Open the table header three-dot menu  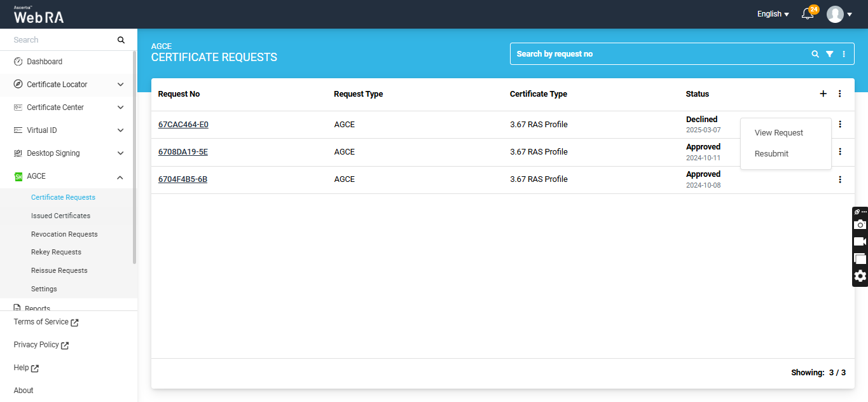pos(839,94)
